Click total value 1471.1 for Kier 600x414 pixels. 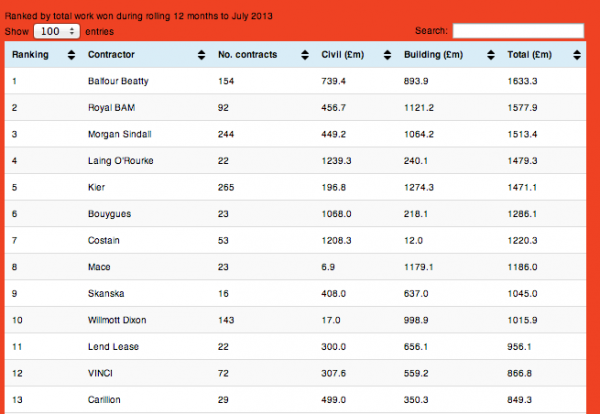point(522,187)
